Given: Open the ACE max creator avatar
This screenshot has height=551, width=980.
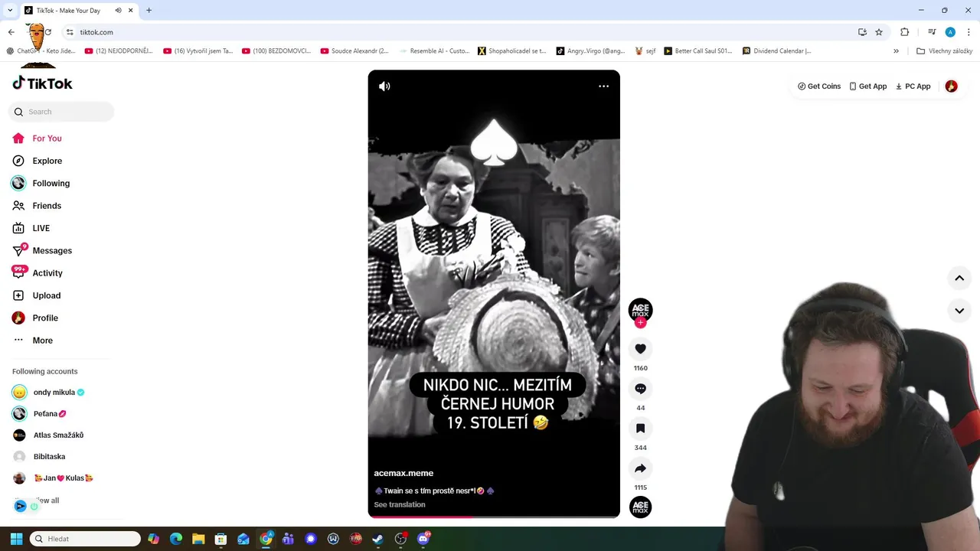Looking at the screenshot, I should pos(641,310).
